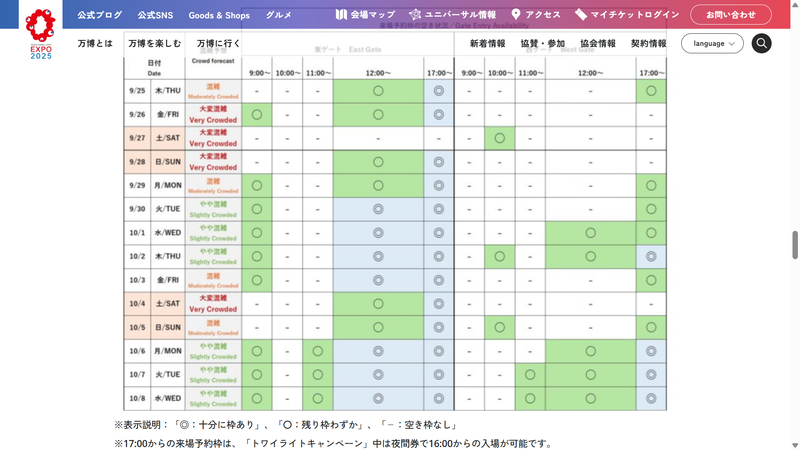
Task: Click 10/8 West Gate 17:00 double circle
Action: 651,398
